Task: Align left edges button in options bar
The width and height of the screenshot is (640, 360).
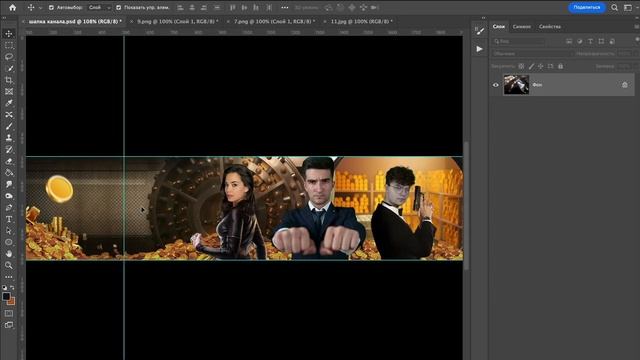Action: [x=180, y=7]
